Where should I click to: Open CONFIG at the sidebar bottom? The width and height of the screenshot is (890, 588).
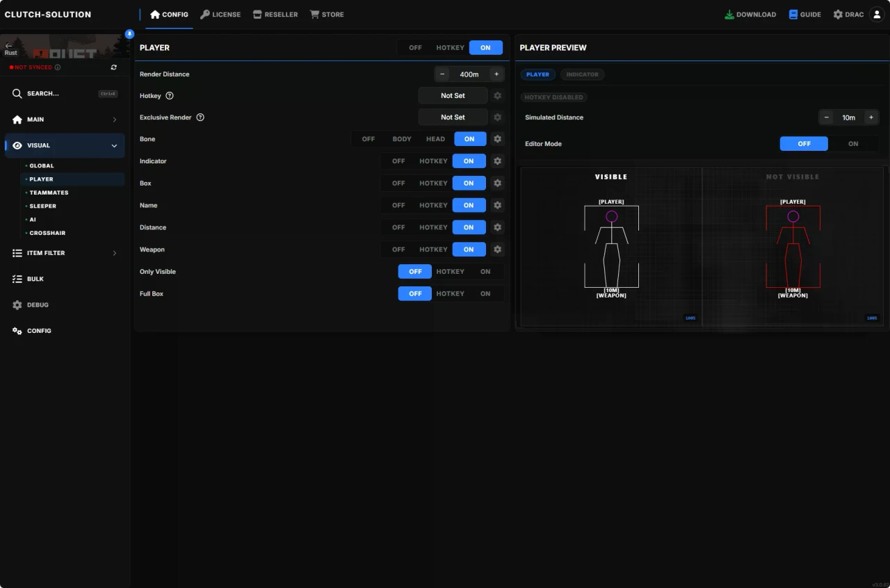point(65,331)
